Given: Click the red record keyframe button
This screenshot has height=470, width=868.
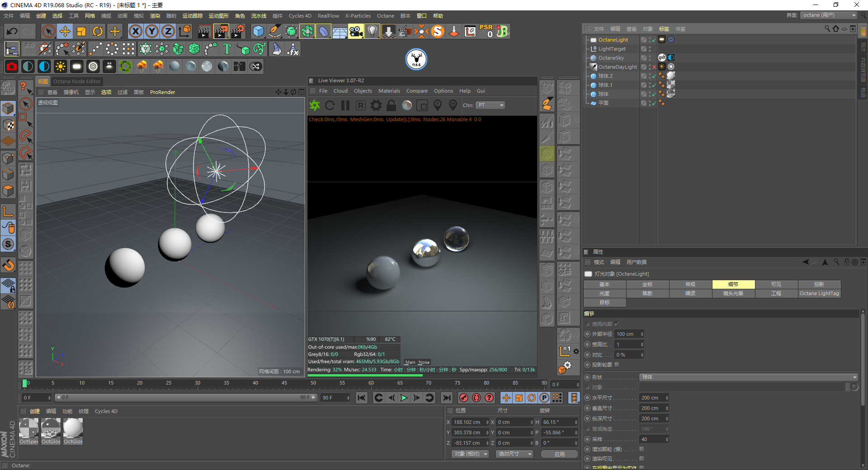Looking at the screenshot, I should click(464, 398).
